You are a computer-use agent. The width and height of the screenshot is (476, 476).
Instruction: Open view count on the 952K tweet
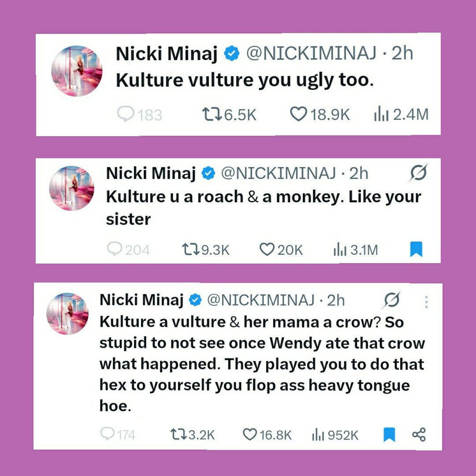point(318,435)
